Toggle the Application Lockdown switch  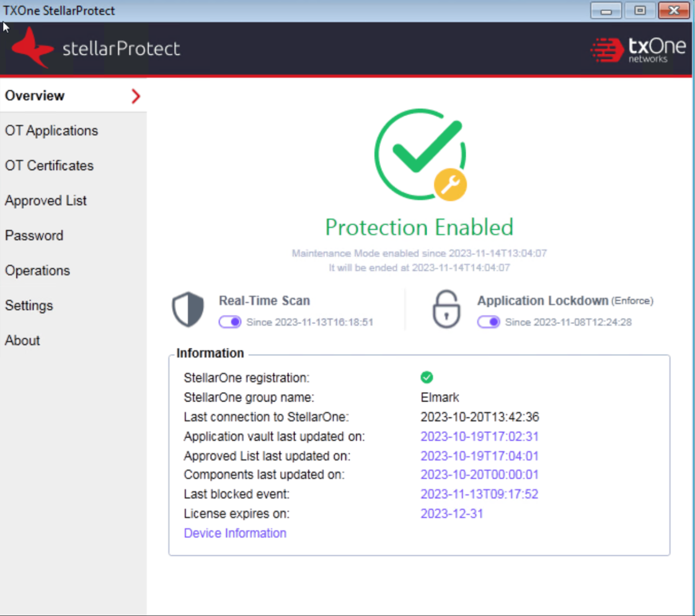click(489, 322)
